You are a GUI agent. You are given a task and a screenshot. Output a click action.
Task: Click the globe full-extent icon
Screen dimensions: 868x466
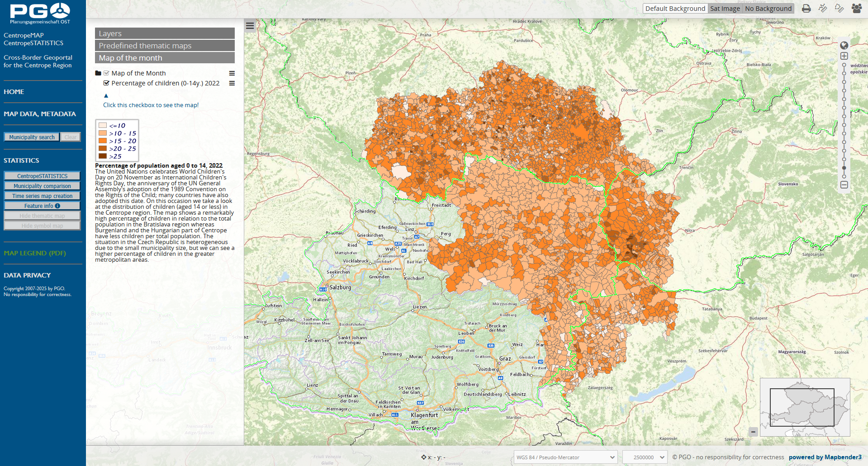point(844,45)
